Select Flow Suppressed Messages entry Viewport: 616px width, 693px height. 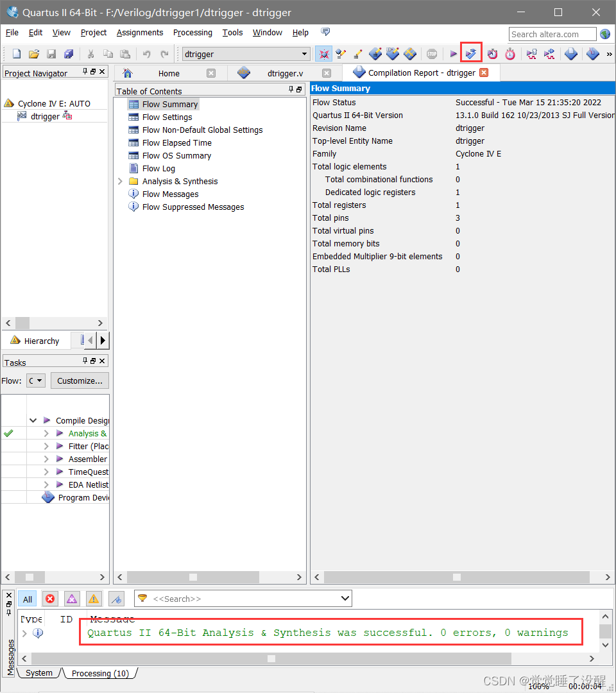[x=193, y=207]
